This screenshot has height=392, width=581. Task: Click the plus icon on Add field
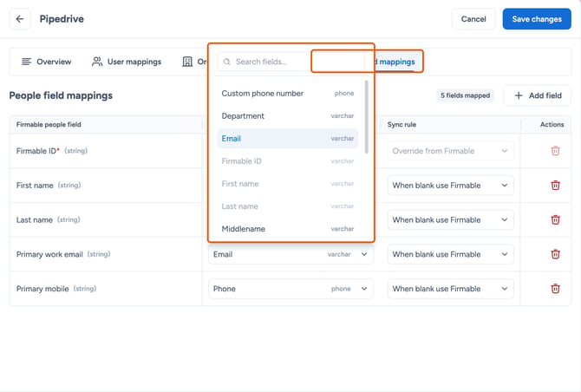click(519, 95)
